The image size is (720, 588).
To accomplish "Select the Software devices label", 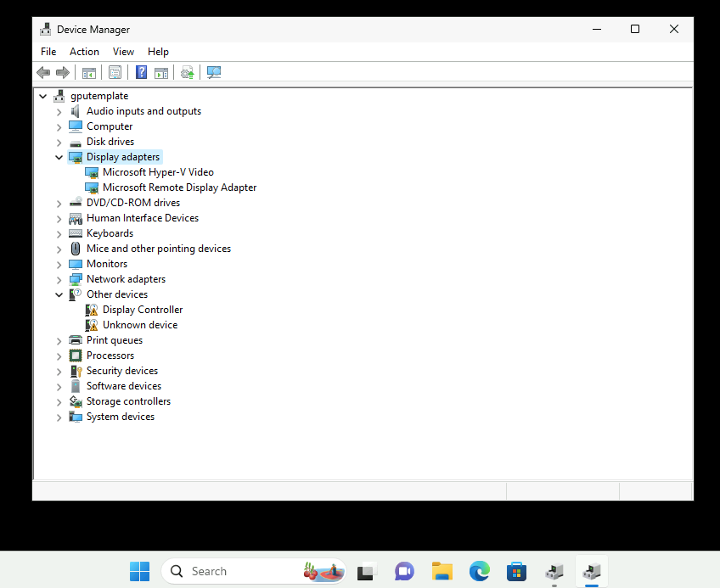I will (x=124, y=386).
